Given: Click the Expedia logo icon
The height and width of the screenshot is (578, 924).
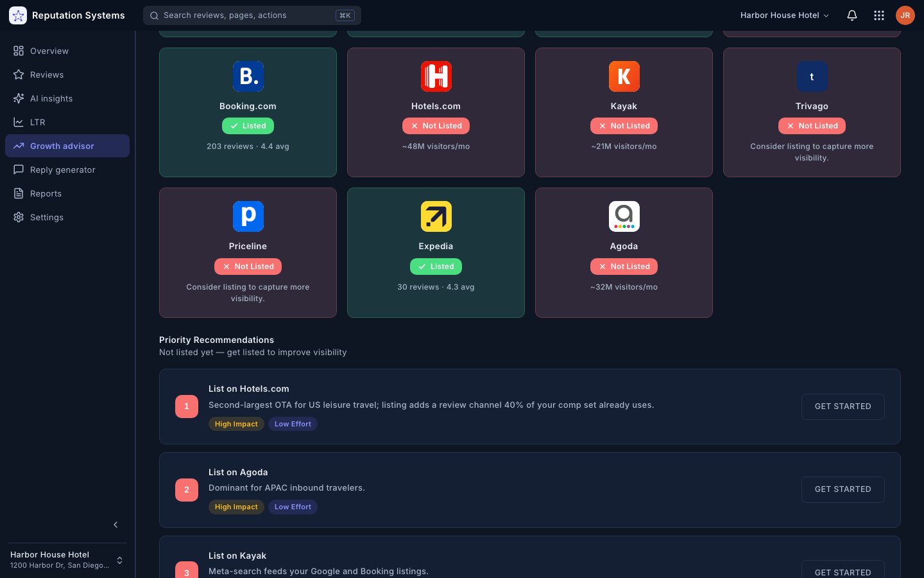Looking at the screenshot, I should pyautogui.click(x=436, y=216).
